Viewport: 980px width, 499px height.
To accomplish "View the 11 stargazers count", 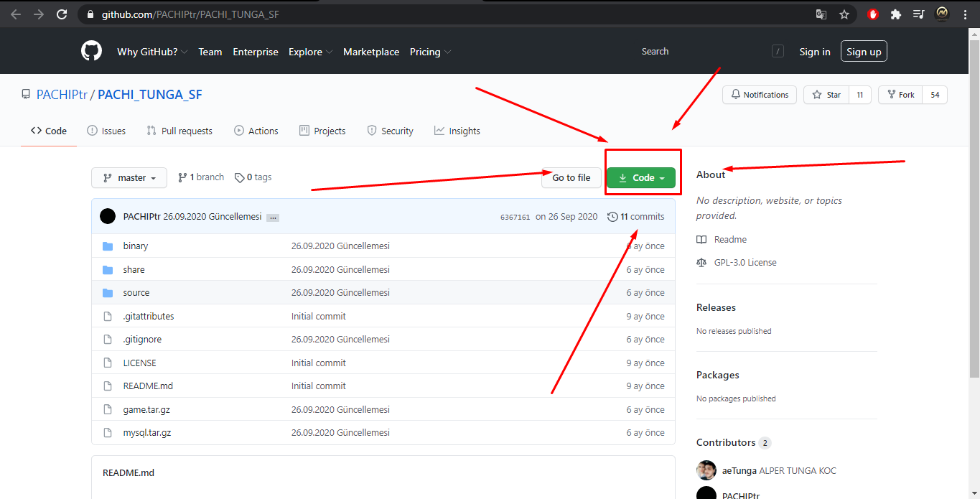I will click(860, 95).
